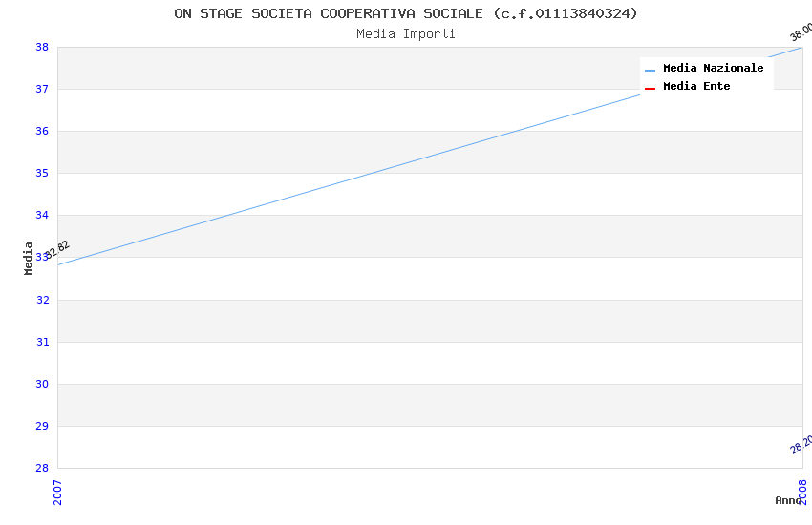Click the subtitle Media Importi
The image size is (812, 525).
[405, 34]
